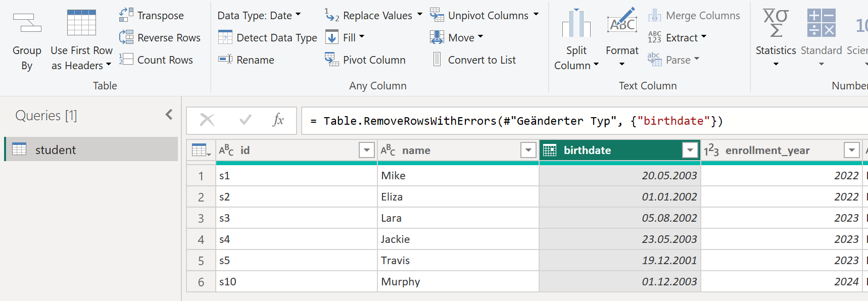Click the Reverse Rows label
Image resolution: width=868 pixels, height=301 pixels.
tap(169, 38)
